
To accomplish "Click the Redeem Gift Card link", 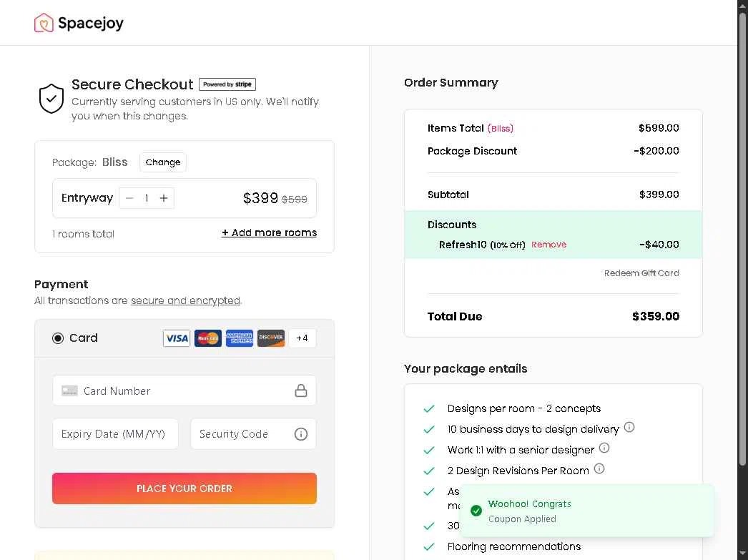I will [641, 272].
